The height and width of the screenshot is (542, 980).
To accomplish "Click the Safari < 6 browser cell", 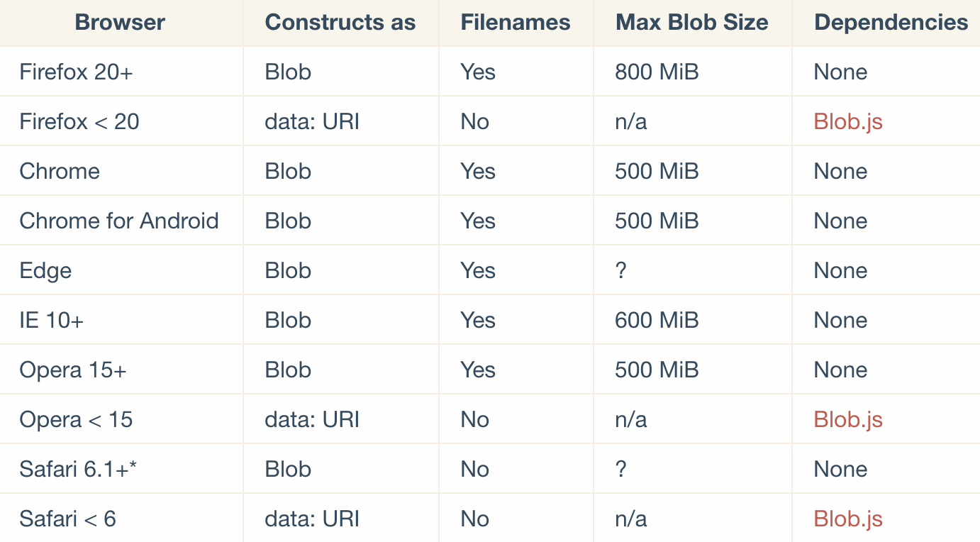I will [x=68, y=519].
